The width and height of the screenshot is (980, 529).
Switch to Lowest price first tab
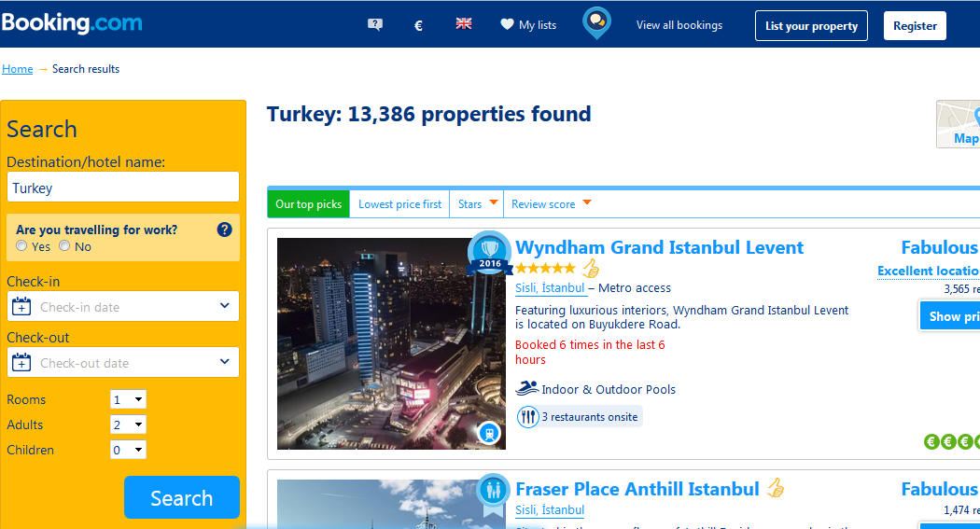click(x=399, y=204)
